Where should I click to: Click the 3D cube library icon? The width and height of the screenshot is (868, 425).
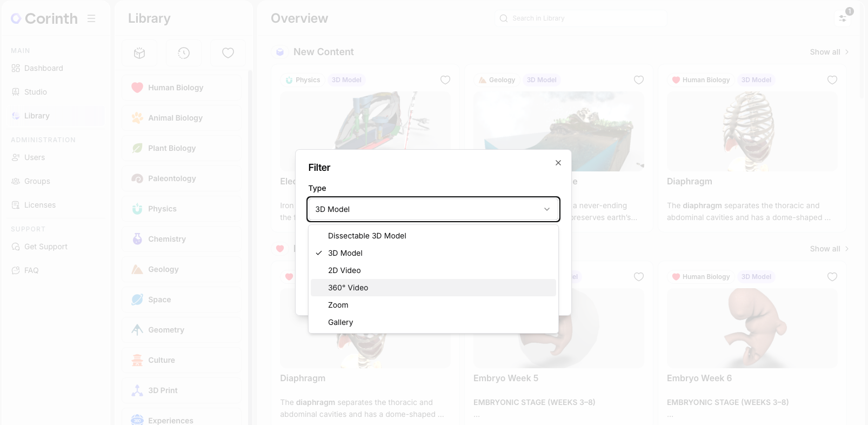(x=139, y=53)
